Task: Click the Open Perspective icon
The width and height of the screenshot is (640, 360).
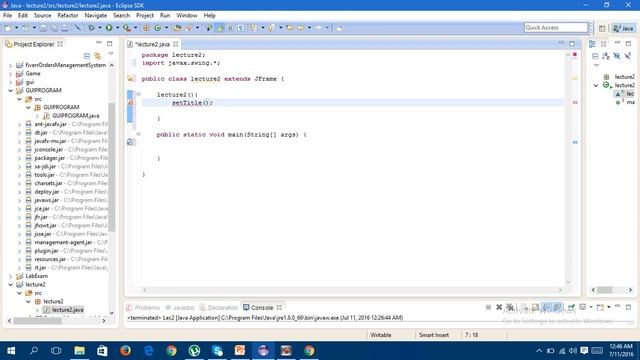Action: point(602,28)
